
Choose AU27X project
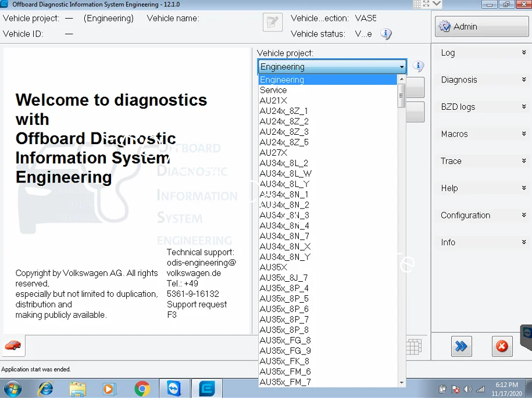328,153
